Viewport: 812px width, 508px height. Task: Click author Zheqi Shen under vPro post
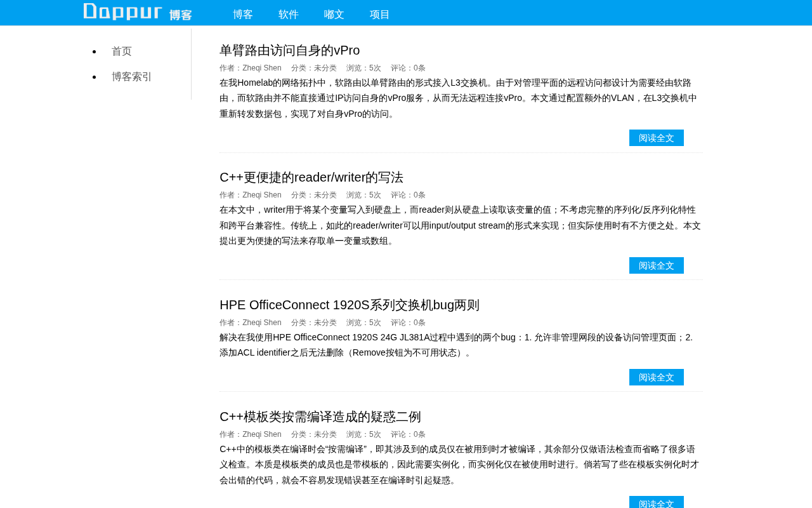[x=251, y=68]
